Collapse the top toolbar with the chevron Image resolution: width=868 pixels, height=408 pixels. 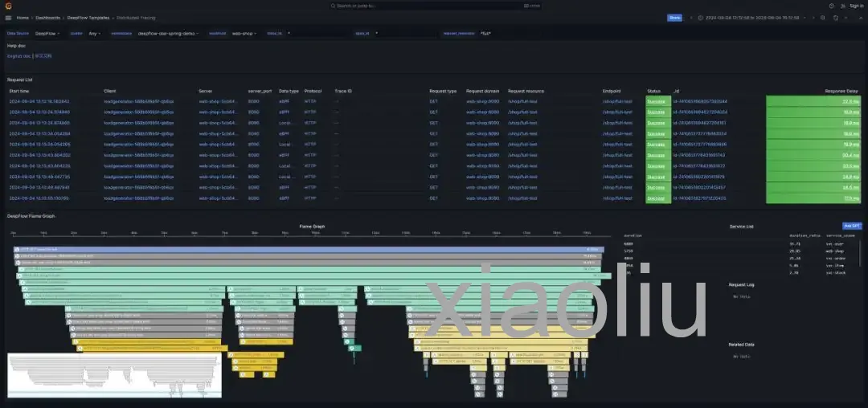(859, 18)
